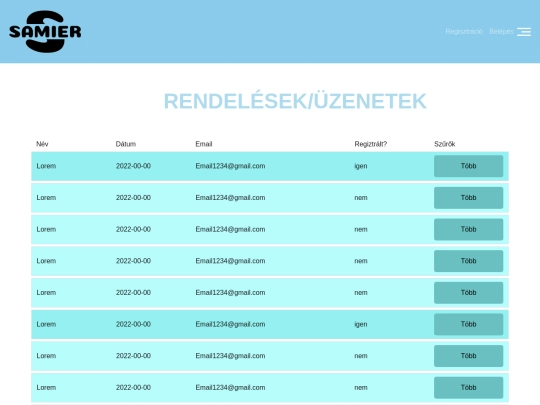Click the Dátum column header
The image size is (540, 405).
pyautogui.click(x=126, y=144)
